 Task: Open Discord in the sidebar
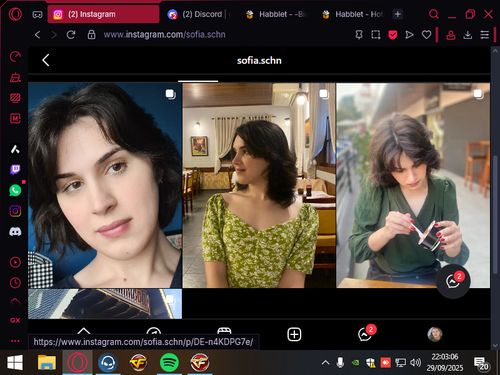point(15,231)
